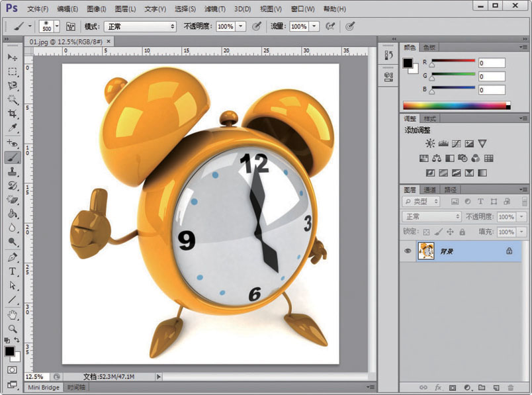Toggle Quick Mask mode in toolbar
Screen dimensions: 532x395
(x=12, y=370)
